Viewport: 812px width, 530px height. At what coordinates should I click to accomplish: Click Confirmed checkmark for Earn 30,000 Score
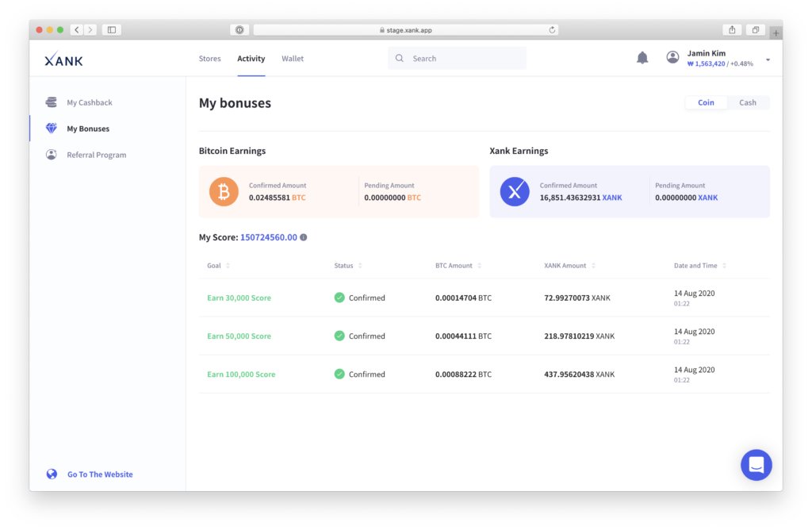(x=339, y=298)
